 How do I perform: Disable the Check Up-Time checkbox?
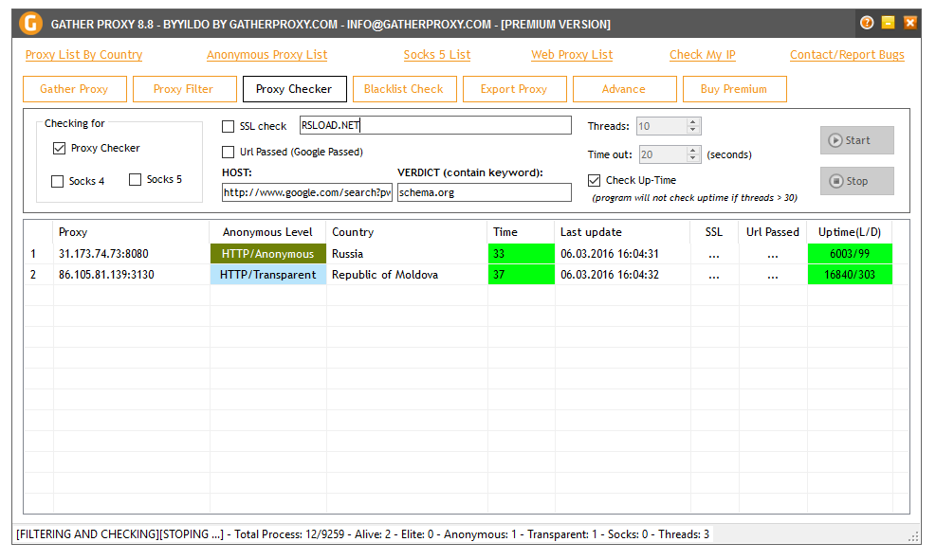coord(594,180)
